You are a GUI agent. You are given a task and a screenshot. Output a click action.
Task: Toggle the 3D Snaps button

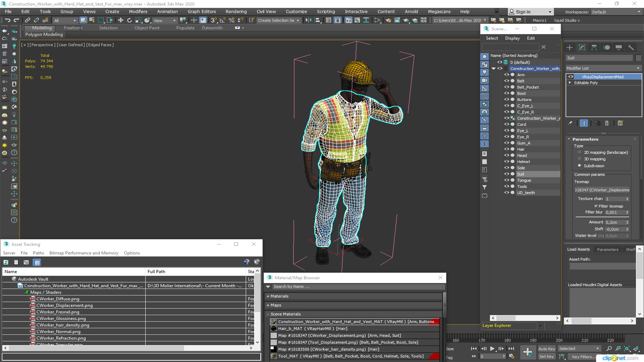click(214, 20)
